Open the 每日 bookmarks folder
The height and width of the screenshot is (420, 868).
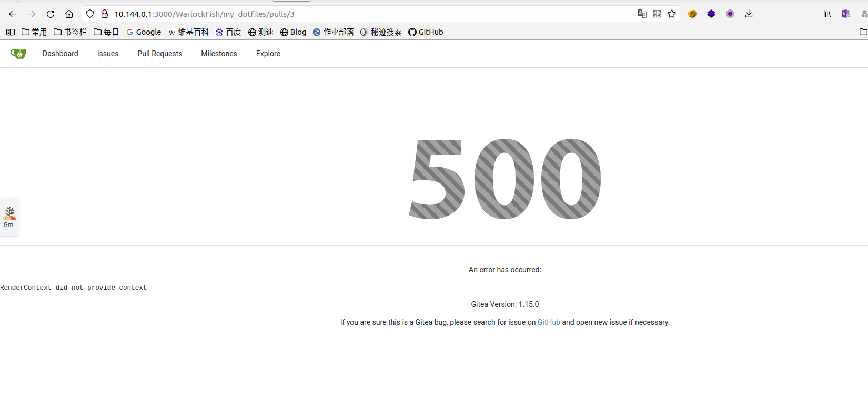tap(106, 32)
